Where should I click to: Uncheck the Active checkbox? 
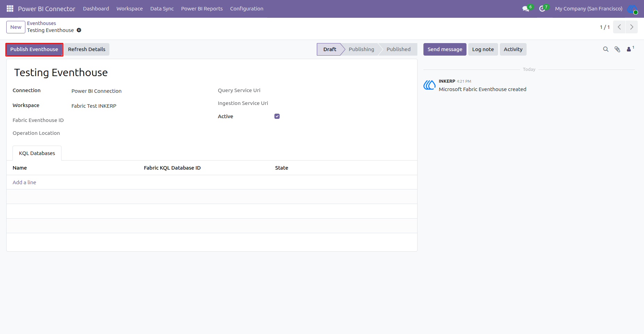pyautogui.click(x=277, y=116)
